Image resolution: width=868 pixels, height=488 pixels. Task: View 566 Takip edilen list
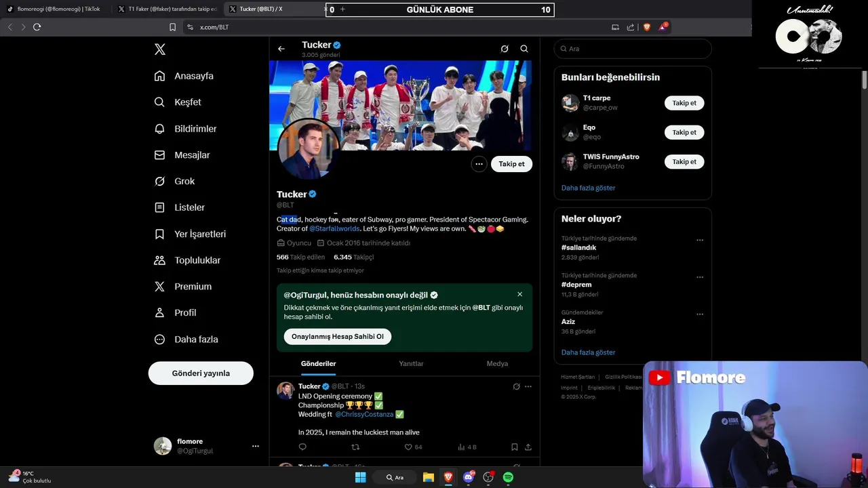300,258
